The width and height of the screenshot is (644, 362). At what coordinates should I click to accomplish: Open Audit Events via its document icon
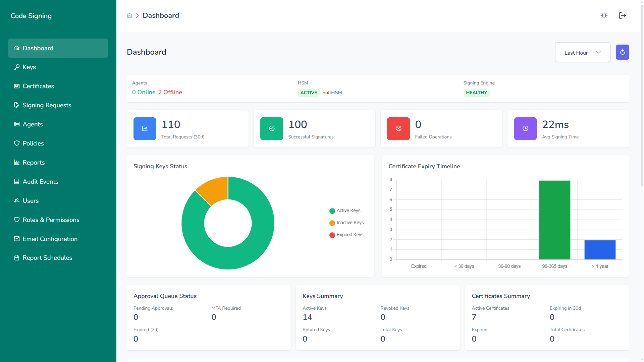(x=16, y=182)
